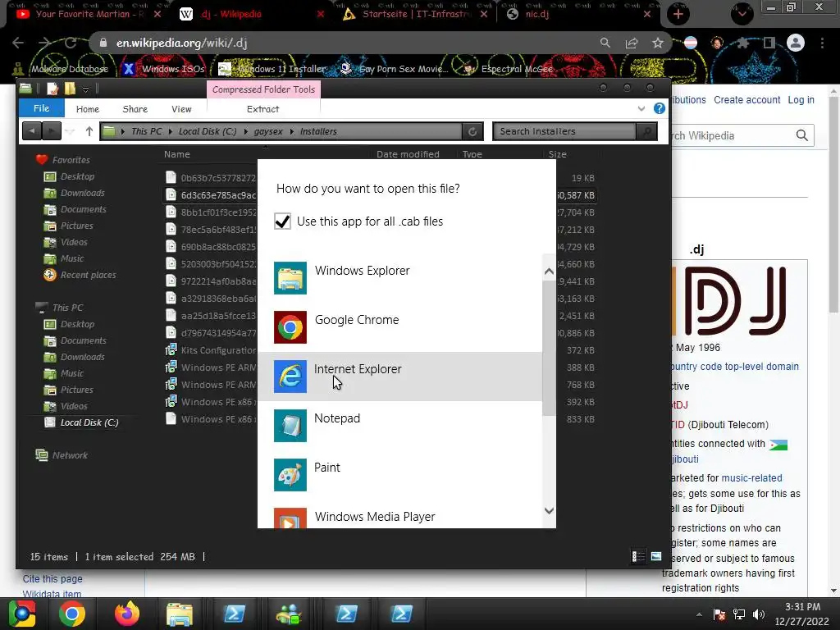Refresh the Installers folder view
Screen dimensions: 840x630
coord(472,131)
